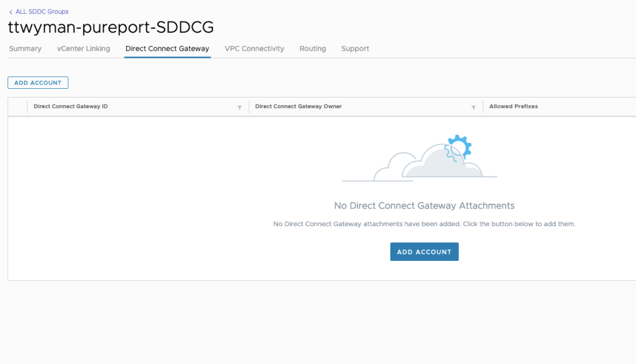Screen dimensions: 636x364
Task: Click the blue gear icon on the cloud
Action: pos(460,147)
